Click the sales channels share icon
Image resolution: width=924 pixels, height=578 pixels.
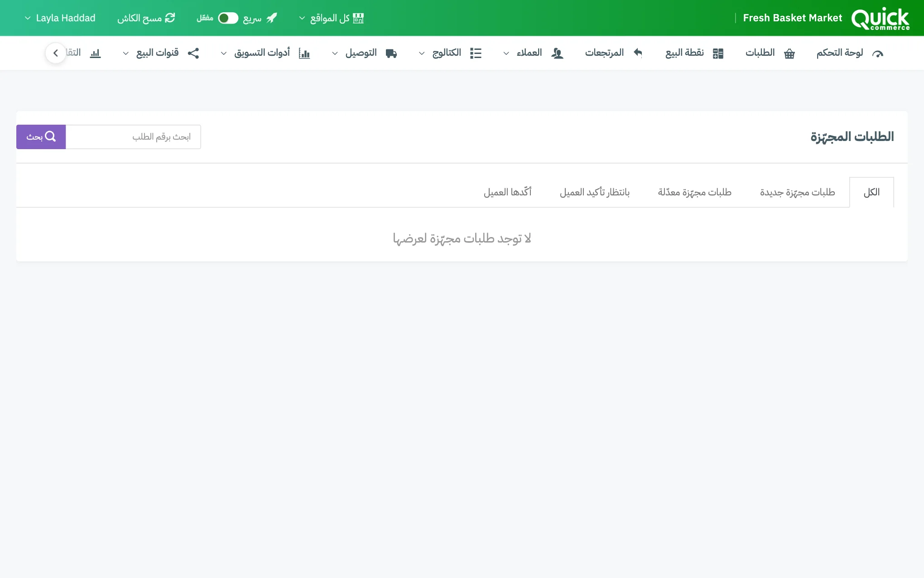coord(193,53)
